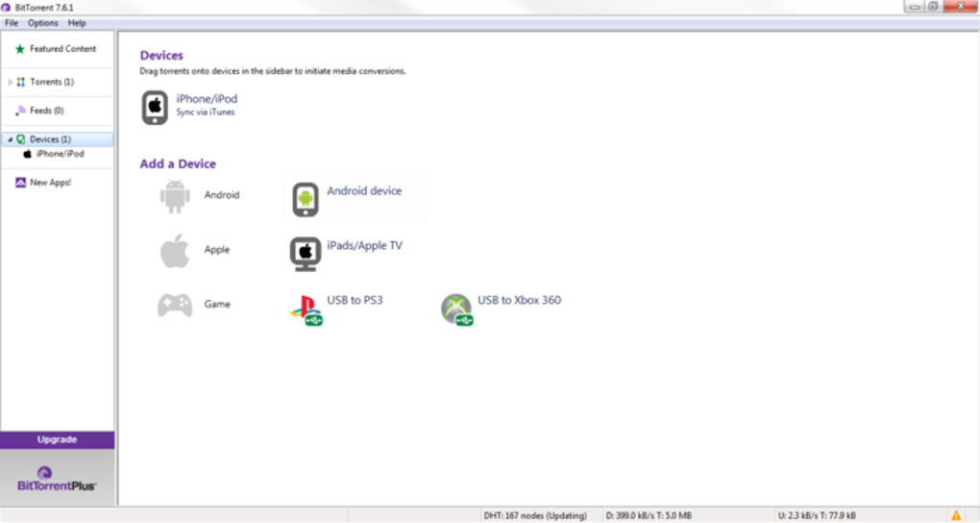
Task: Select New Apps! in the sidebar
Action: pos(51,183)
